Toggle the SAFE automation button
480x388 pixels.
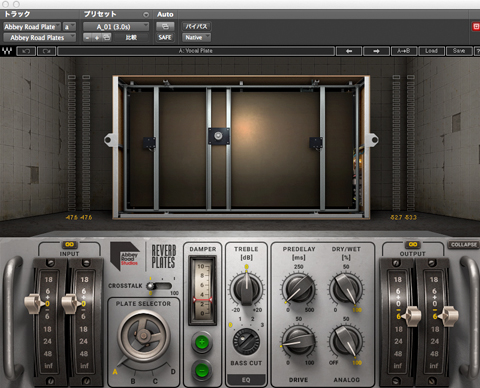[x=165, y=38]
